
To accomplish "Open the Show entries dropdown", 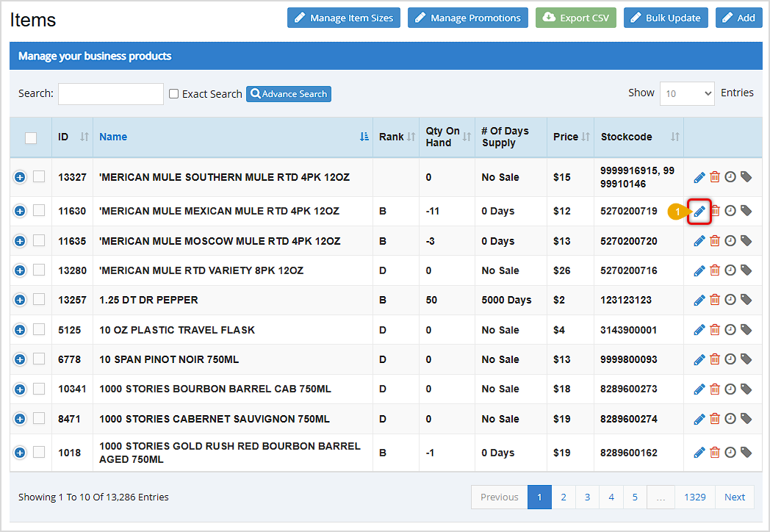I will pos(687,93).
